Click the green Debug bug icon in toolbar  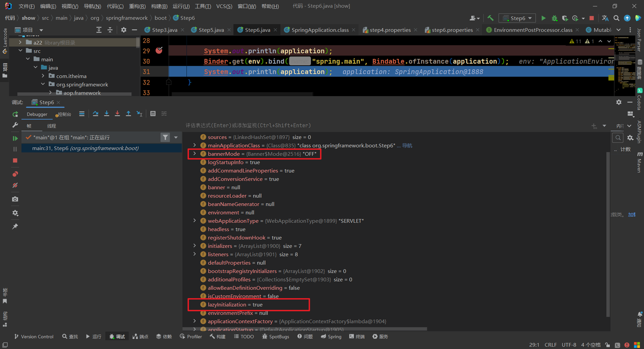coord(554,18)
